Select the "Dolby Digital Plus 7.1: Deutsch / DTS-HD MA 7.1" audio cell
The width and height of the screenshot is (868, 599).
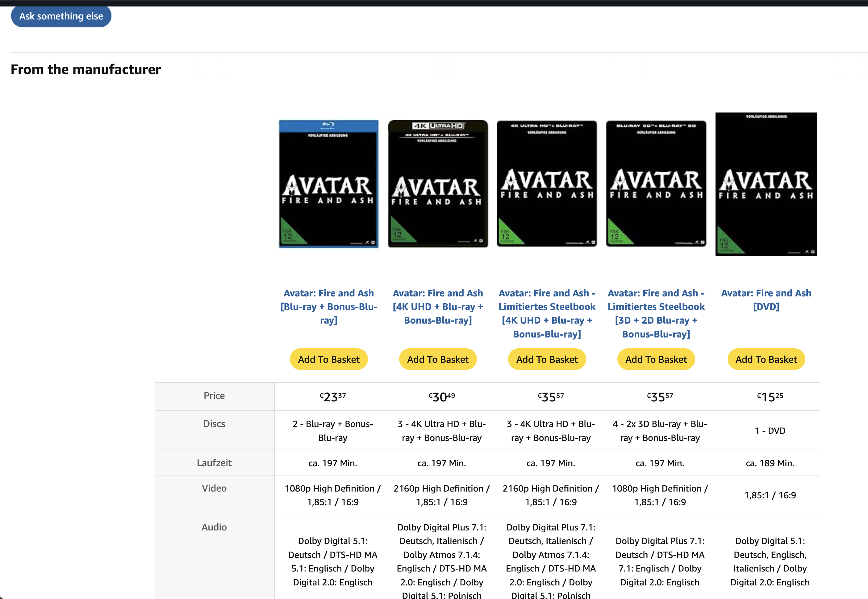(x=660, y=561)
